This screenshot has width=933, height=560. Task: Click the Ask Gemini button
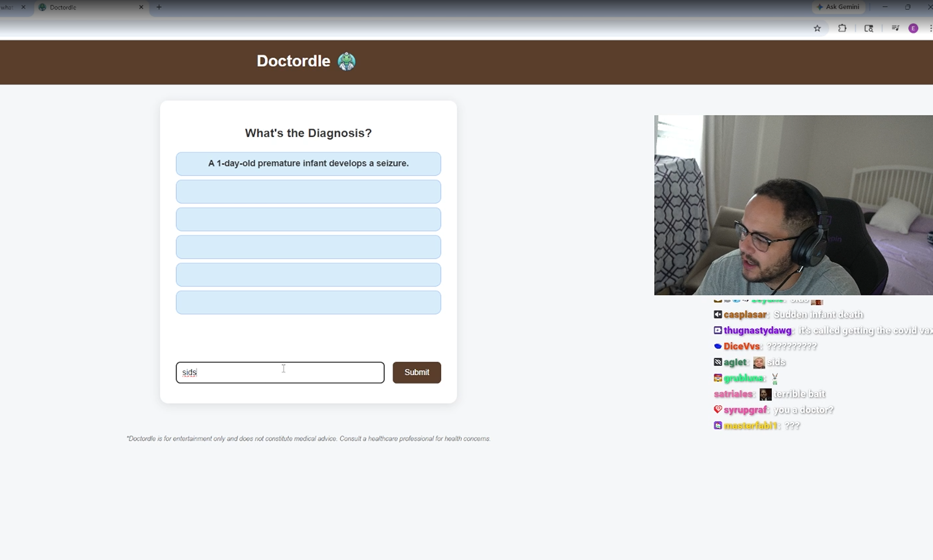tap(838, 7)
